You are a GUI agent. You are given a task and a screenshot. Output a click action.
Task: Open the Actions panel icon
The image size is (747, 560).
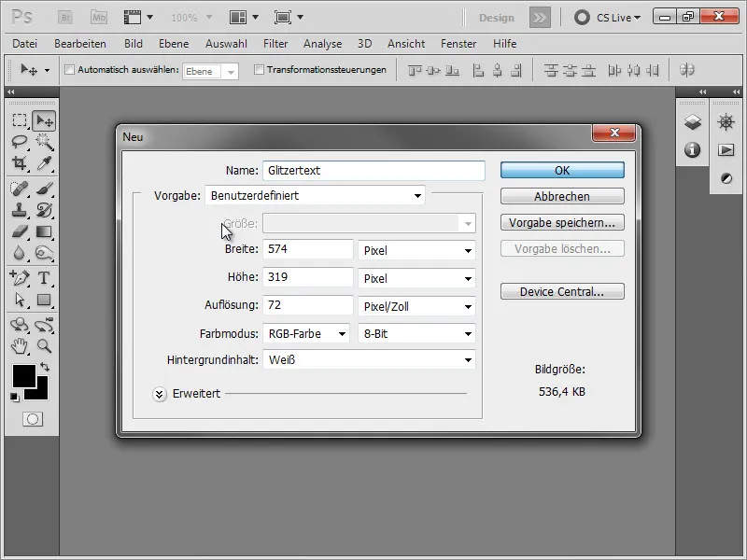coord(726,150)
